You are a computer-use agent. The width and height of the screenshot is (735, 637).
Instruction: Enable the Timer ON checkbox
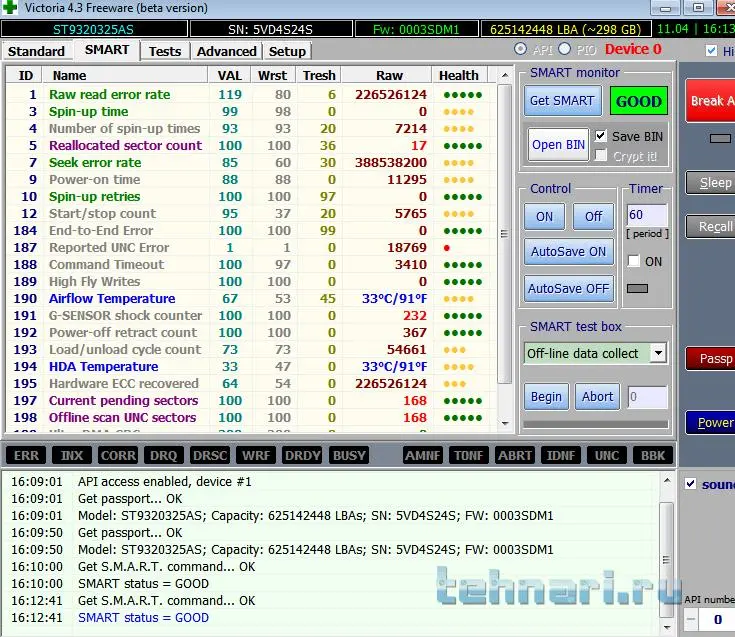pos(634,261)
